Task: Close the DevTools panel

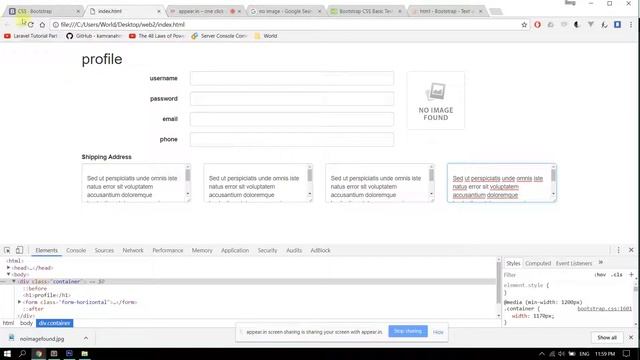Action: point(631,250)
